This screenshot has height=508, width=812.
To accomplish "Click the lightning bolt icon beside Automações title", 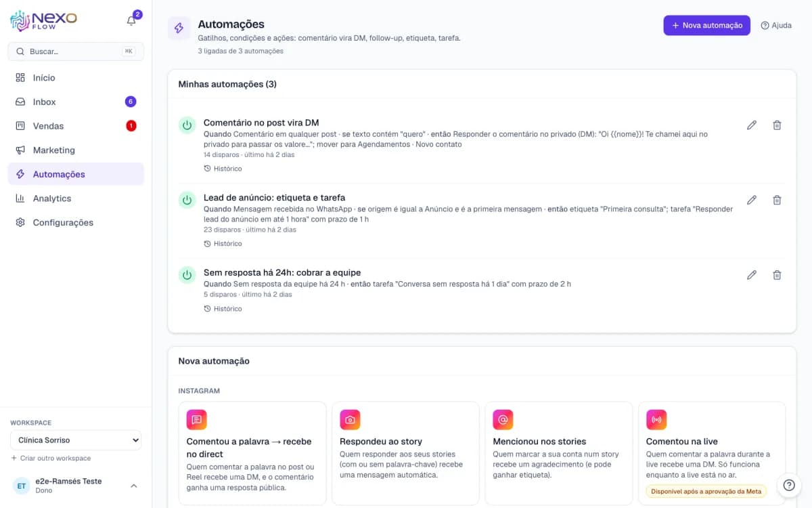I will pos(179,28).
